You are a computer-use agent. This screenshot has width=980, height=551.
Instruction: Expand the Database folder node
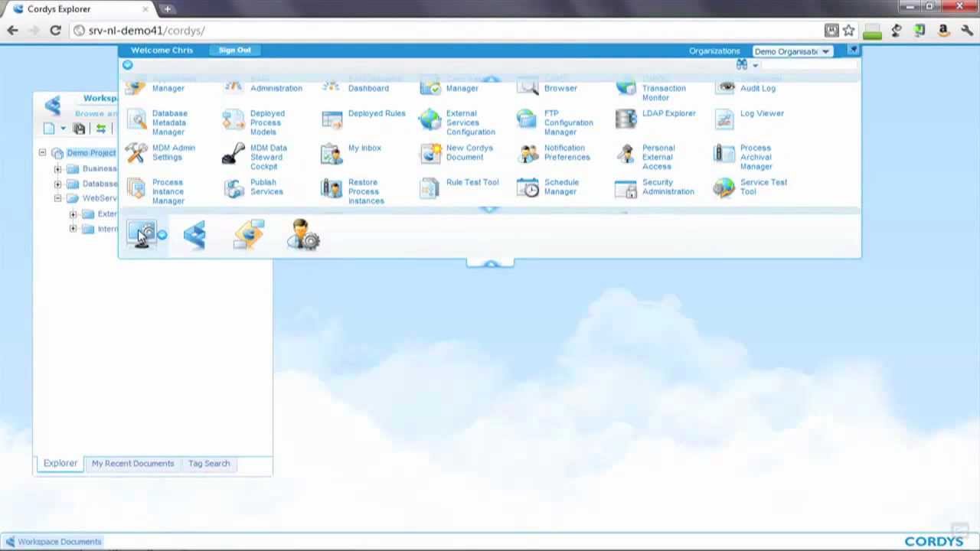(57, 184)
